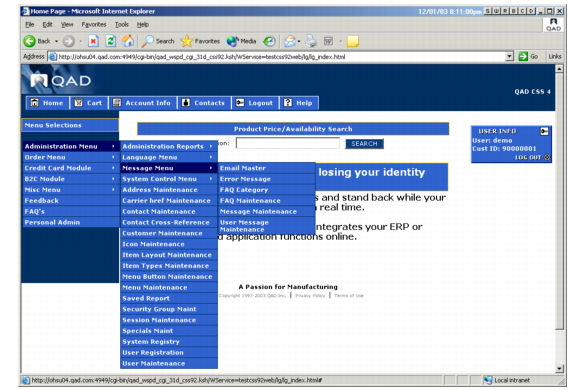Click the Refresh page icon
This screenshot has width=585, height=390.
point(111,41)
